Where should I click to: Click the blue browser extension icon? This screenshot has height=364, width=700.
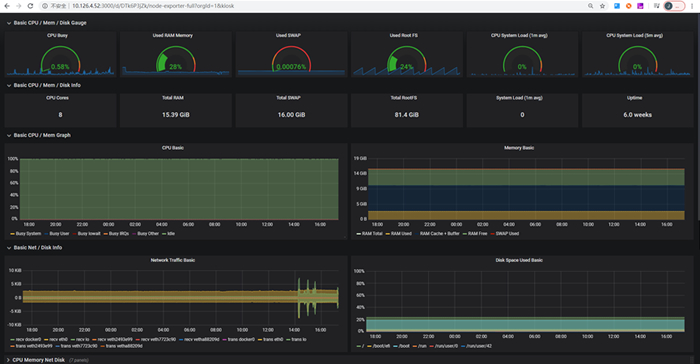click(x=617, y=6)
